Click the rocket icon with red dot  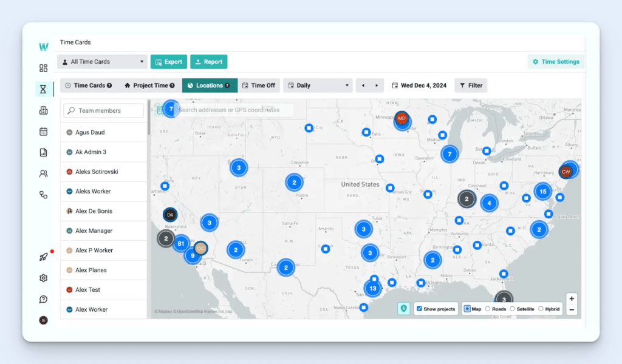44,257
